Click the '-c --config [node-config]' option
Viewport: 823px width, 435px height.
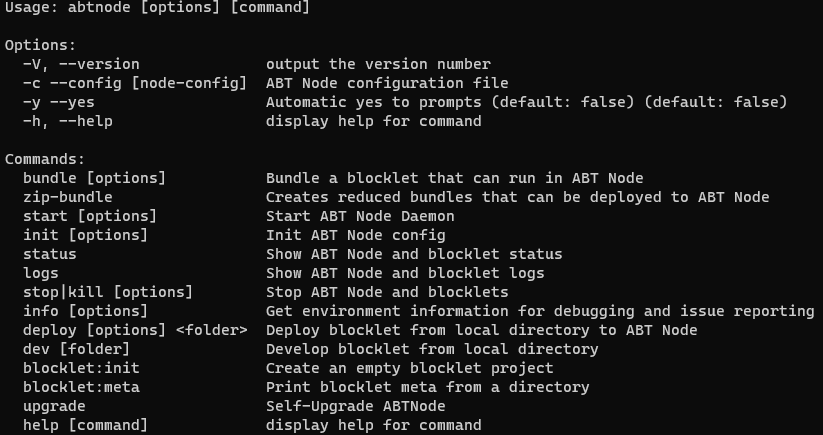click(135, 83)
